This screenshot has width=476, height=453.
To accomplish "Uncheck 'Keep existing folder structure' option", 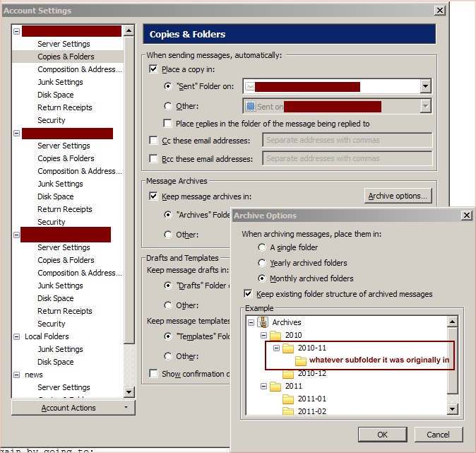I will tap(248, 294).
